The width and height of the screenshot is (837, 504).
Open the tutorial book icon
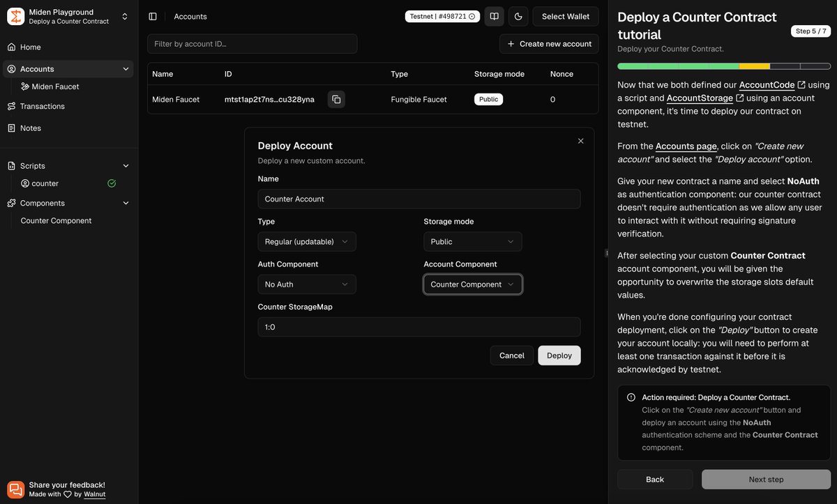494,16
